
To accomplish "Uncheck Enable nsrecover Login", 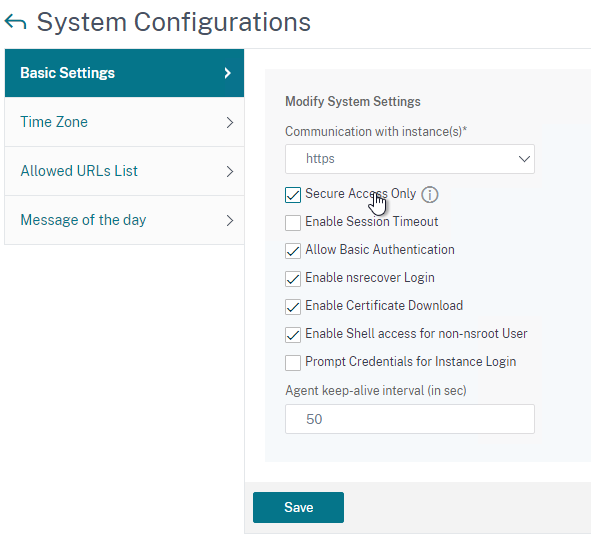I will pyautogui.click(x=293, y=279).
